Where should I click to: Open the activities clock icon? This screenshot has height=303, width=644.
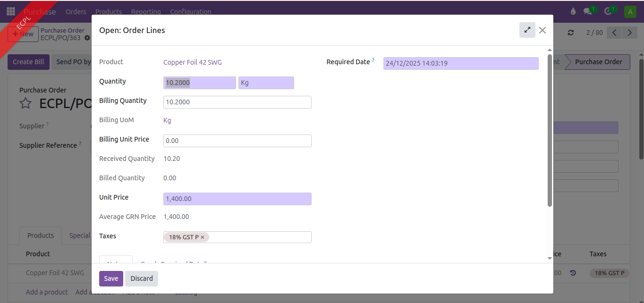pyautogui.click(x=608, y=11)
